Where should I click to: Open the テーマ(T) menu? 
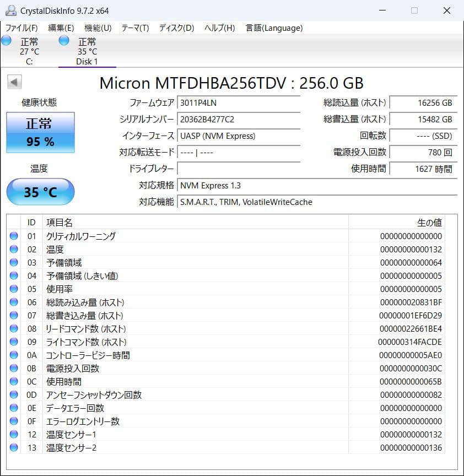(135, 28)
